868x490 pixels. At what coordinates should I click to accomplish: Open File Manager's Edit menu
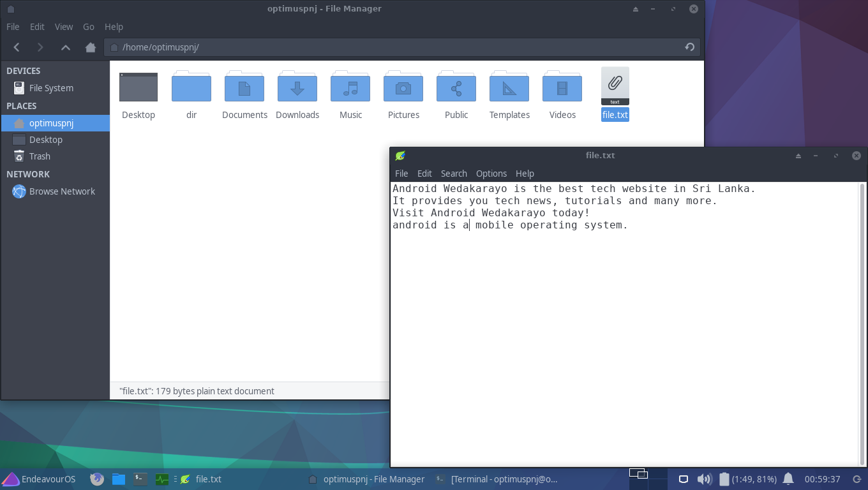[37, 27]
